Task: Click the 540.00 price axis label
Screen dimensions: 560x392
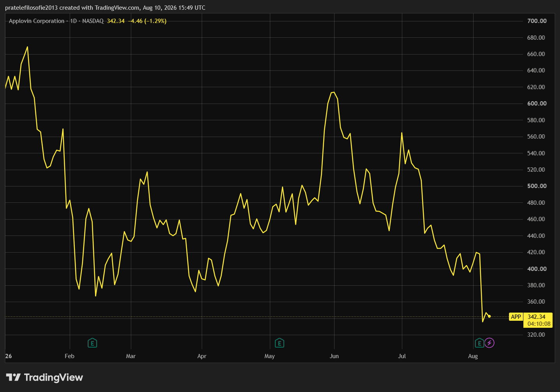Action: point(536,153)
